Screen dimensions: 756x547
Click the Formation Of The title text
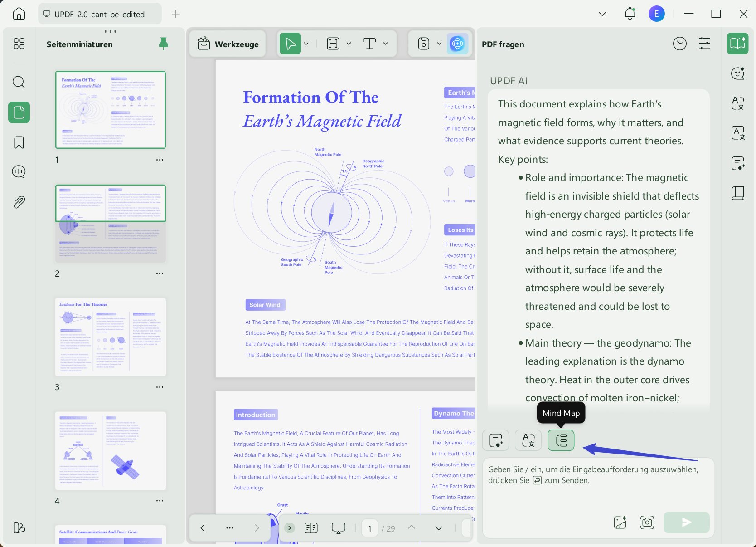point(311,97)
